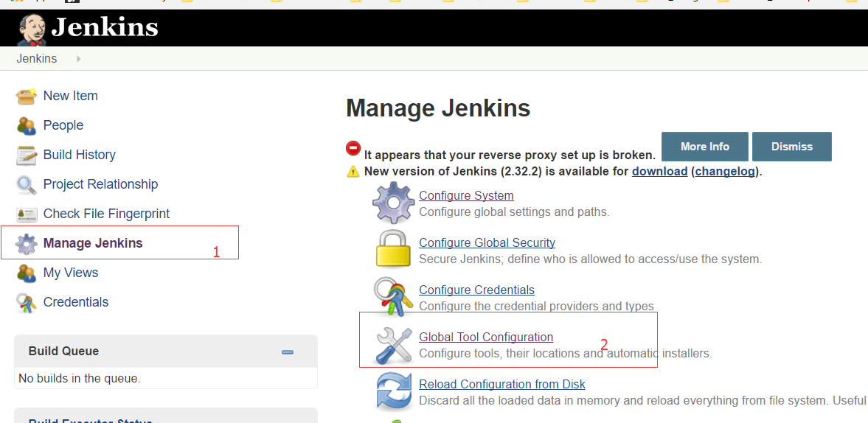Image resolution: width=868 pixels, height=423 pixels.
Task: Open the Configure Credentials link
Action: [x=476, y=290]
